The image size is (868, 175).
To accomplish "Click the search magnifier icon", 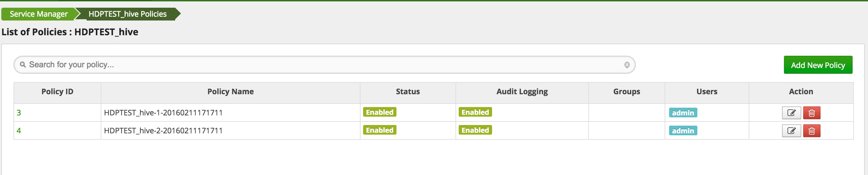I will click(x=22, y=64).
